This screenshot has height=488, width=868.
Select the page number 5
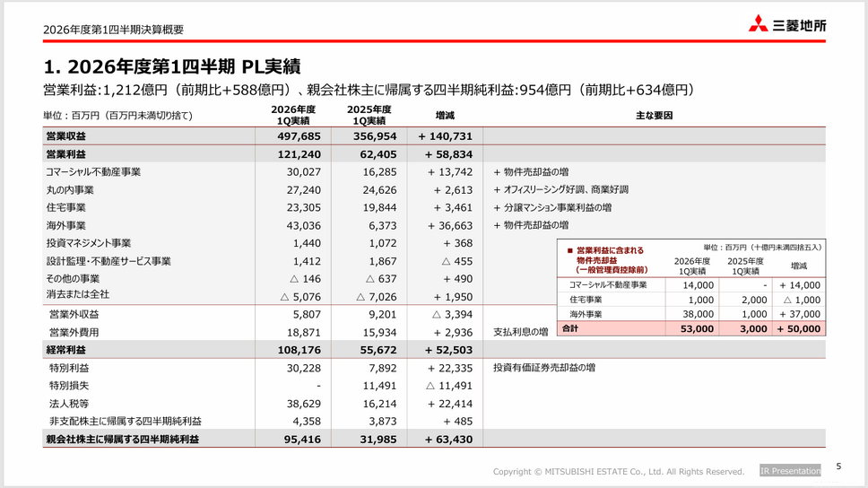[x=838, y=466]
